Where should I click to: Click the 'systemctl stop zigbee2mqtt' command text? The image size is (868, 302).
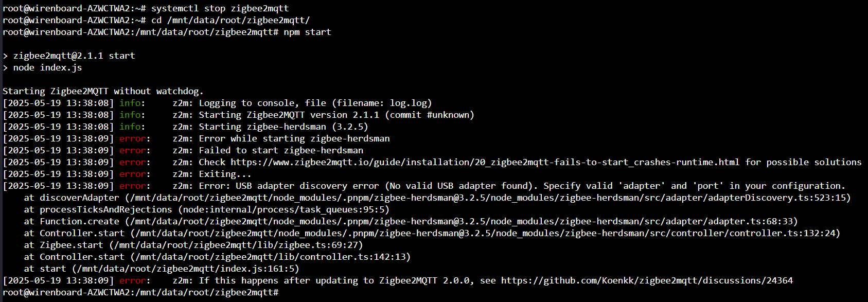[220, 8]
